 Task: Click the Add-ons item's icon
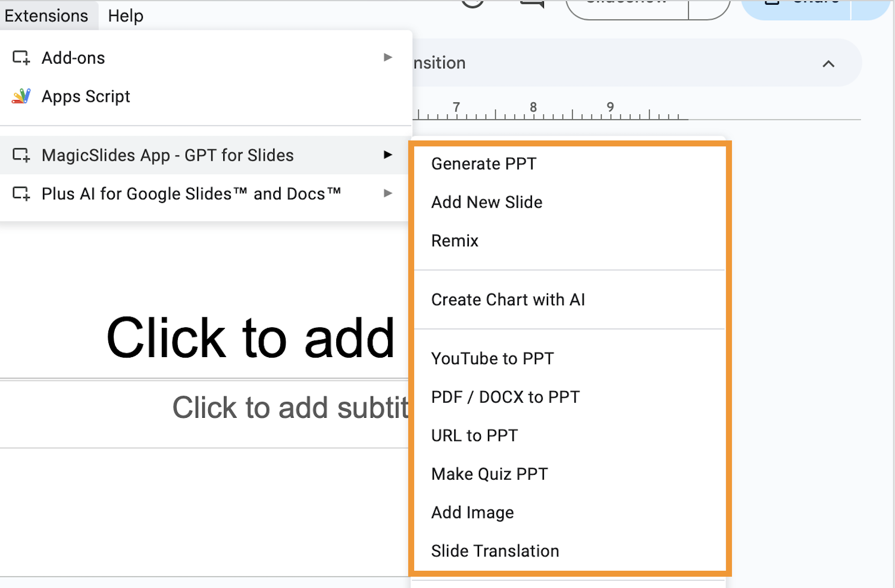[21, 58]
